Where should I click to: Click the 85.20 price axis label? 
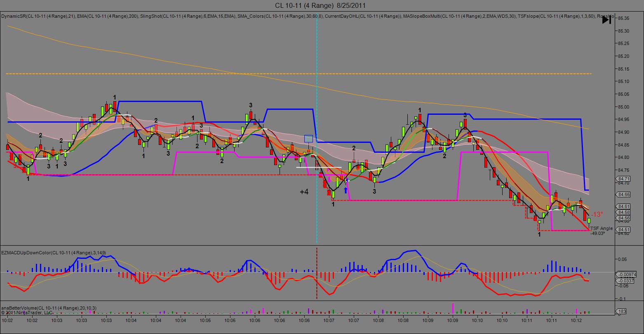623,56
